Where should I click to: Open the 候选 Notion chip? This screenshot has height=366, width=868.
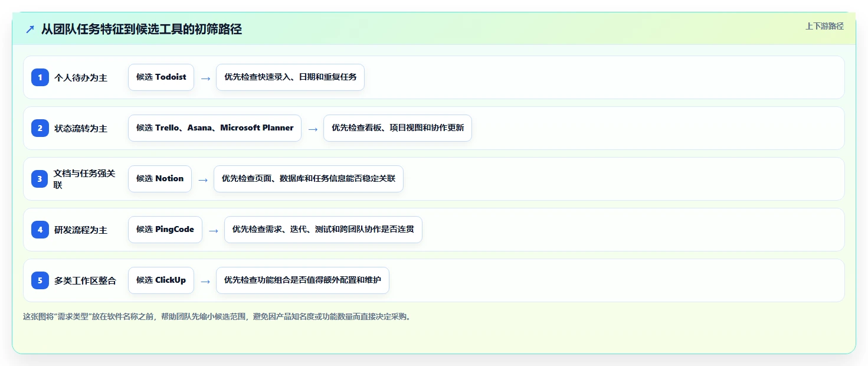(160, 179)
